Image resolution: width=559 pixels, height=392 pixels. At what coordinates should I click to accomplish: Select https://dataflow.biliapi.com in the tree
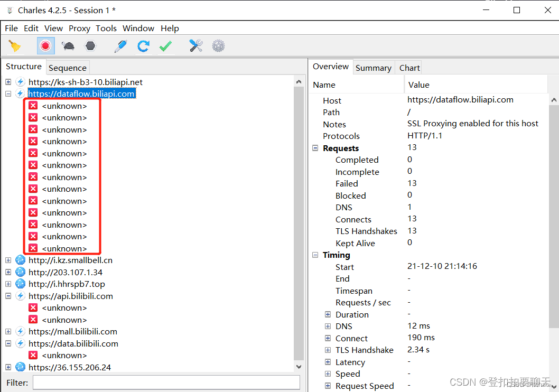[81, 94]
